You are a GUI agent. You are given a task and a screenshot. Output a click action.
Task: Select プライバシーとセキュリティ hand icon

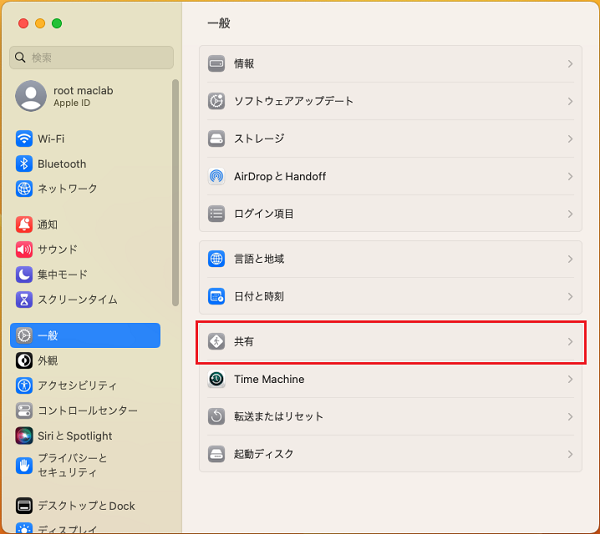tap(24, 465)
